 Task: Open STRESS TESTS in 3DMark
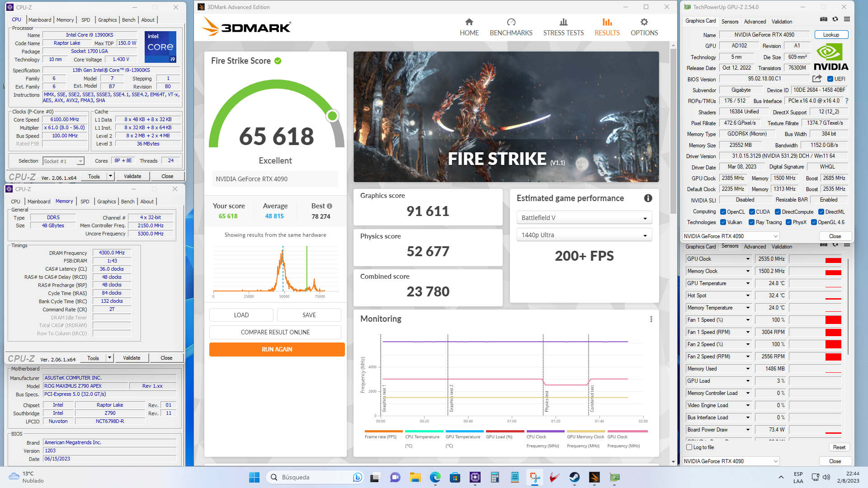(563, 27)
